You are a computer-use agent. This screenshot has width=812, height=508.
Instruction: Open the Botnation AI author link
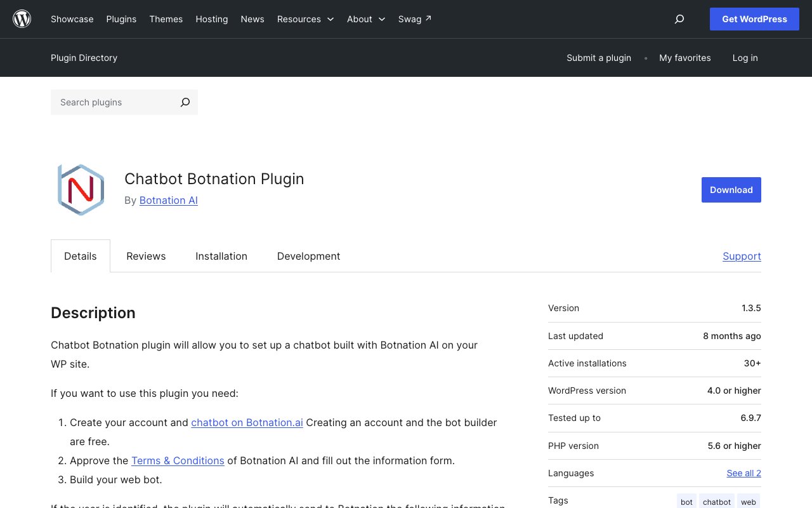(x=169, y=200)
